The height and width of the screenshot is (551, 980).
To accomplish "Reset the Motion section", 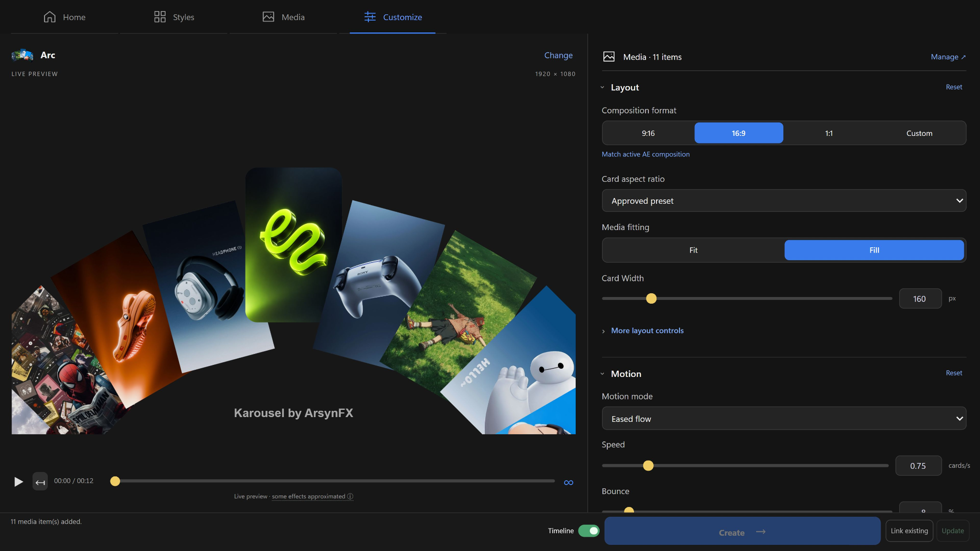I will click(954, 373).
